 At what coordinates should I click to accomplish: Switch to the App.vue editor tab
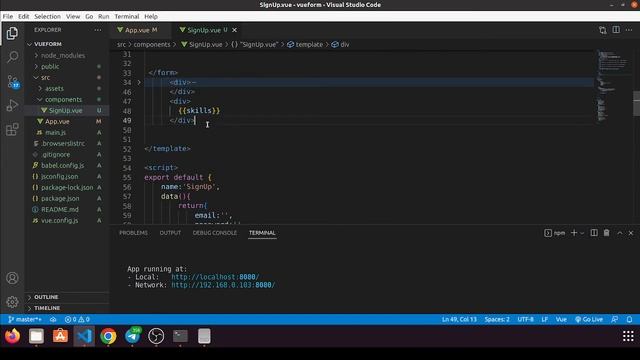140,30
